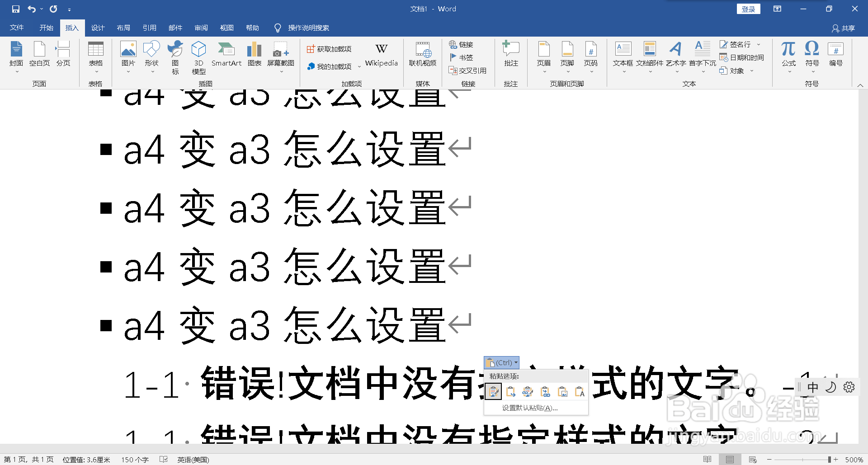Switch to the 审阅 review tab
Screen dimensions: 868x465
[x=201, y=28]
